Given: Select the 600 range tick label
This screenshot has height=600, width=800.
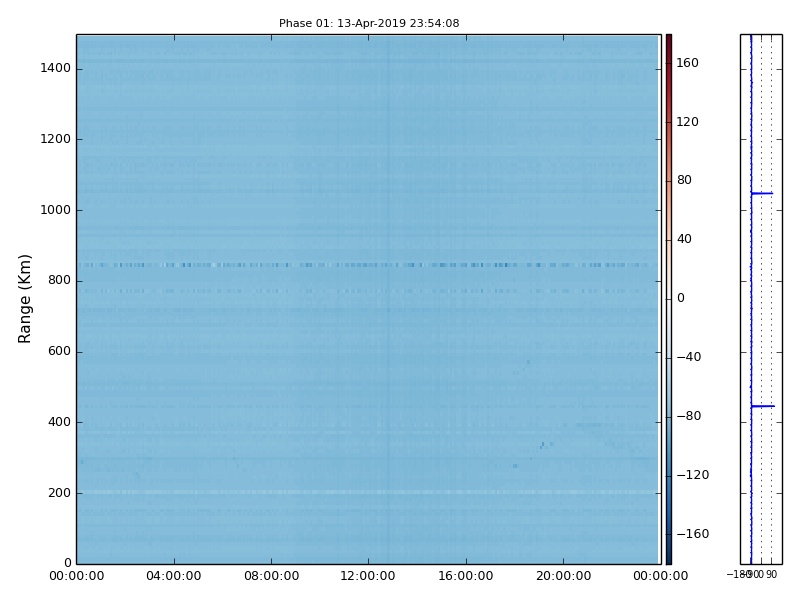Looking at the screenshot, I should pyautogui.click(x=58, y=351).
